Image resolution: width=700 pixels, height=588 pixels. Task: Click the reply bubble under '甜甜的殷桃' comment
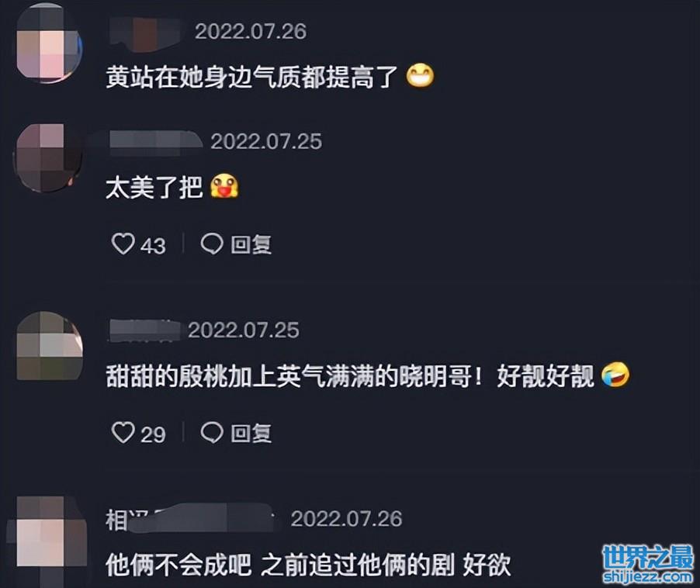click(x=212, y=433)
